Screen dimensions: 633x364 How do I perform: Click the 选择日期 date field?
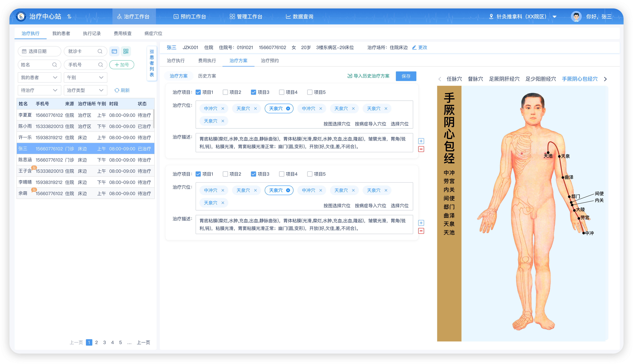39,51
